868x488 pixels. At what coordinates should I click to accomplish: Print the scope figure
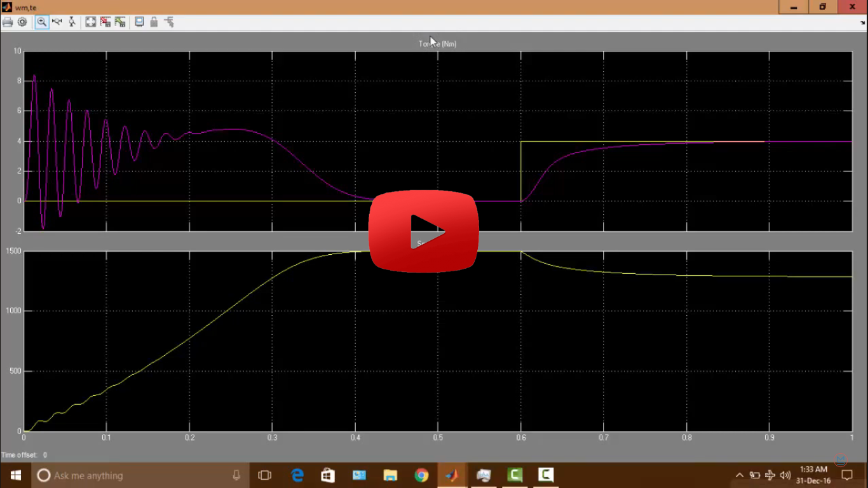(8, 22)
